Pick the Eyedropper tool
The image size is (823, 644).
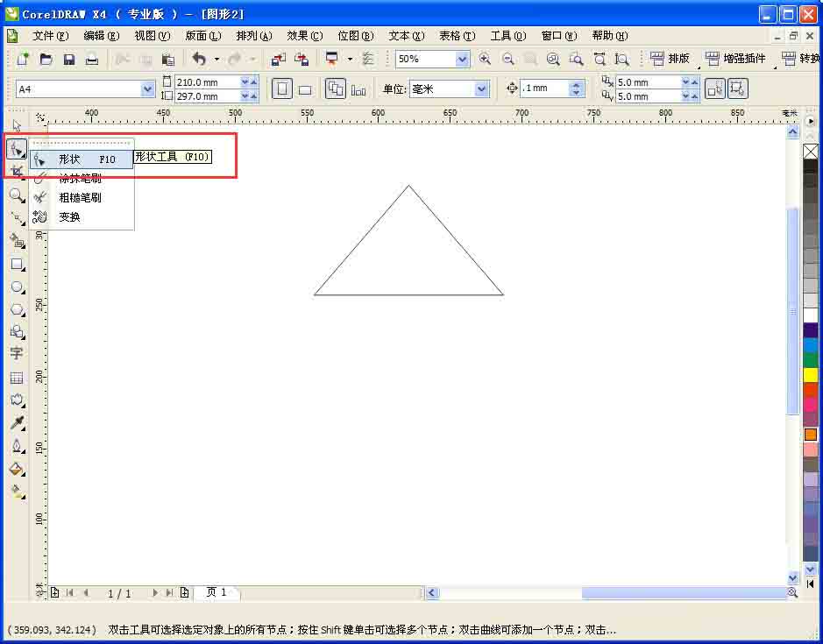coord(17,422)
